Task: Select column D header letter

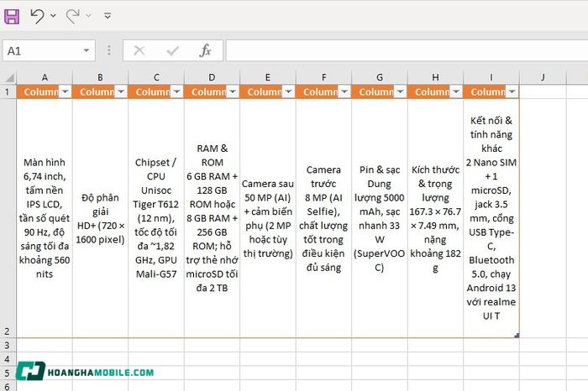Action: click(212, 77)
